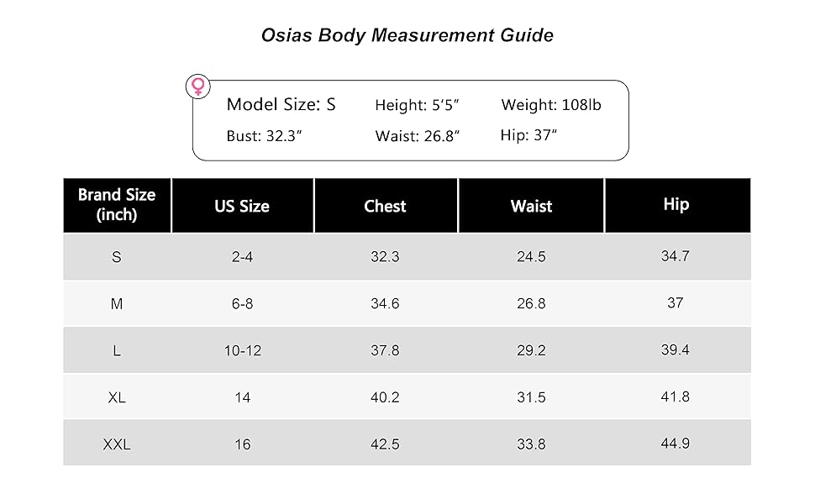Screen dimensions: 815x504
Task: Click the US size 14 cell
Action: point(242,397)
